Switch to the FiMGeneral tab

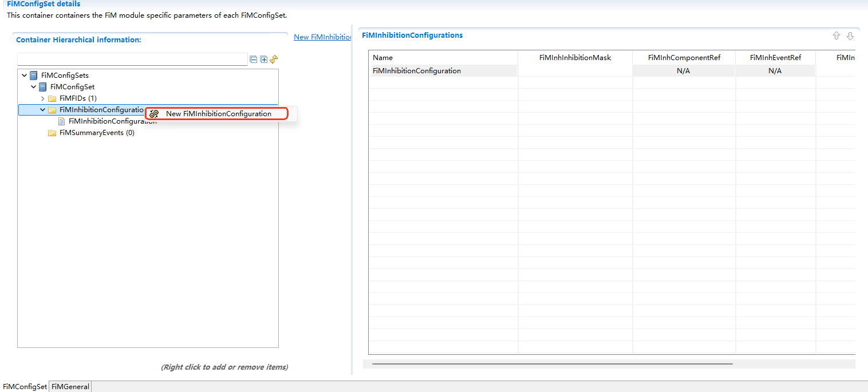(69, 386)
